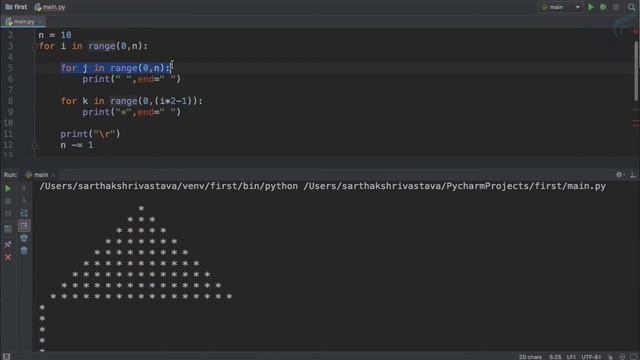Open Run panel settings gear
640x360 pixels.
pyautogui.click(x=619, y=175)
